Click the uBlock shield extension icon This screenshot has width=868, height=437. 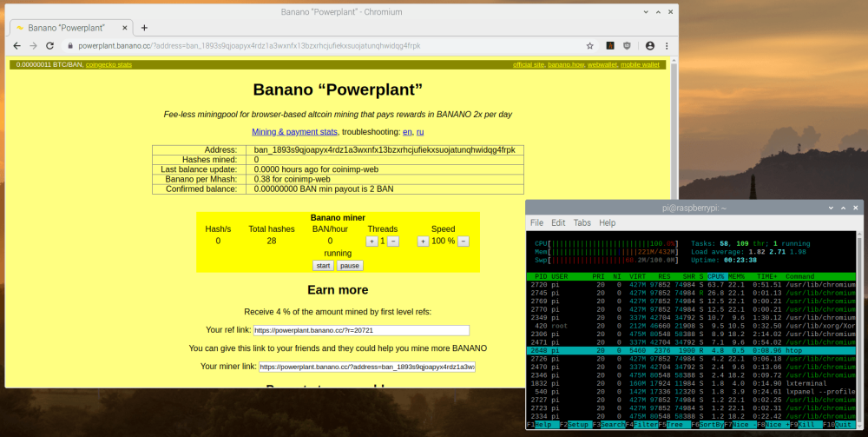(628, 46)
